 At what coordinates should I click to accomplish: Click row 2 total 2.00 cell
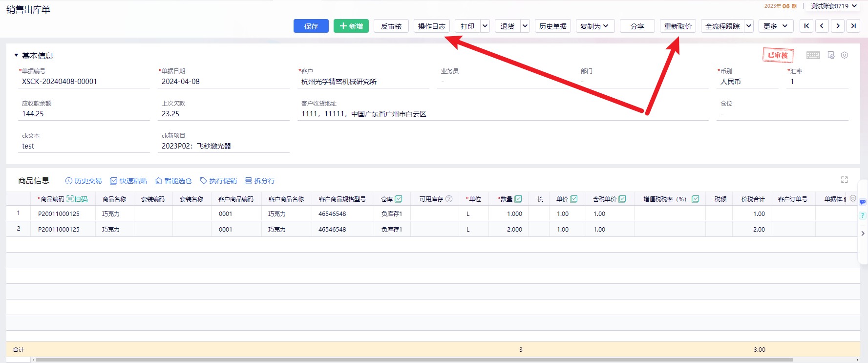point(752,229)
